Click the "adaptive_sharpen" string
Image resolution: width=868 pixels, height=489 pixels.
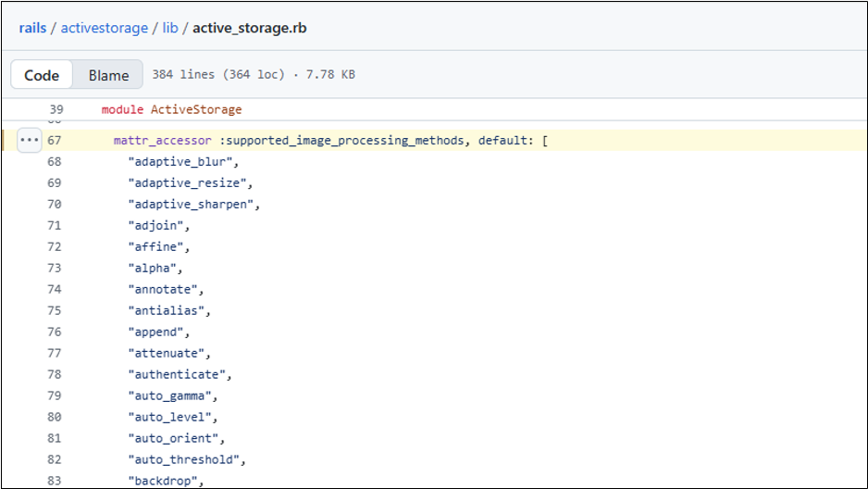tap(191, 205)
